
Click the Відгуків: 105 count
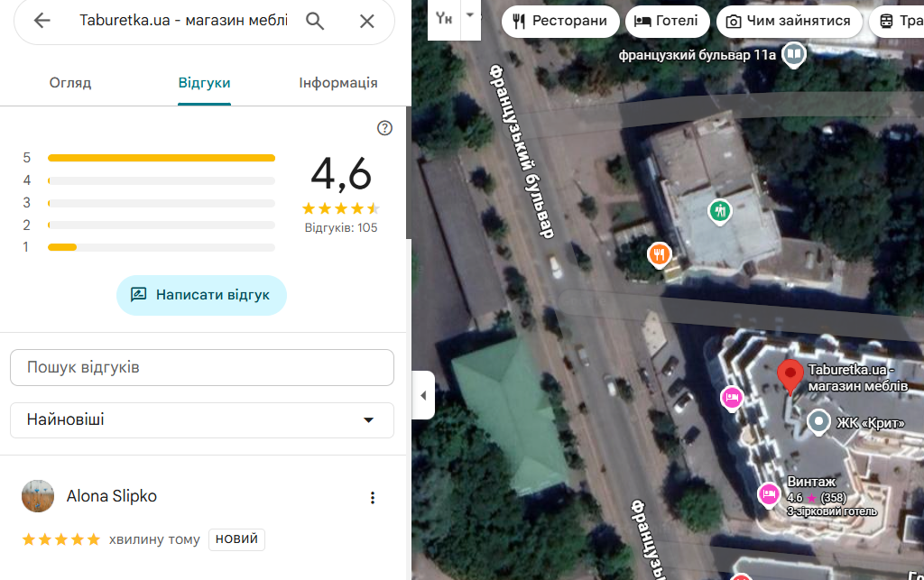click(x=341, y=228)
